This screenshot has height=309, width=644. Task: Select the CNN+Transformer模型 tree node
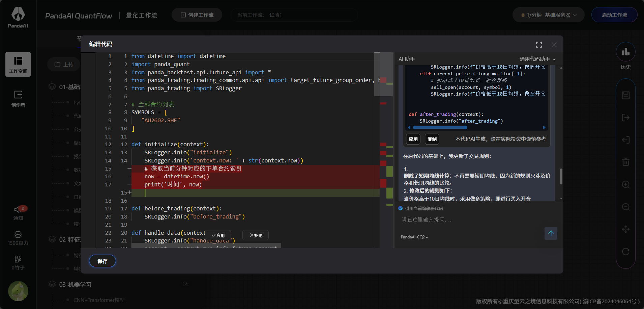click(x=99, y=300)
